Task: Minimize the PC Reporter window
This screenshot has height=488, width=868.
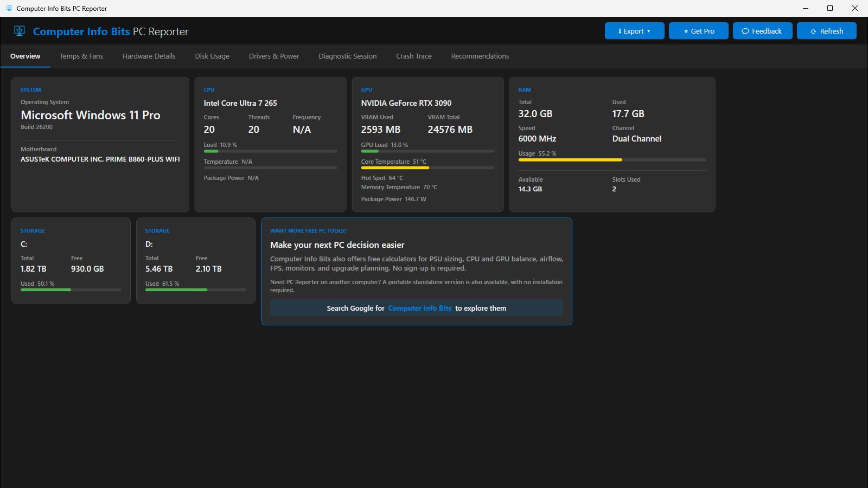Action: pyautogui.click(x=806, y=8)
